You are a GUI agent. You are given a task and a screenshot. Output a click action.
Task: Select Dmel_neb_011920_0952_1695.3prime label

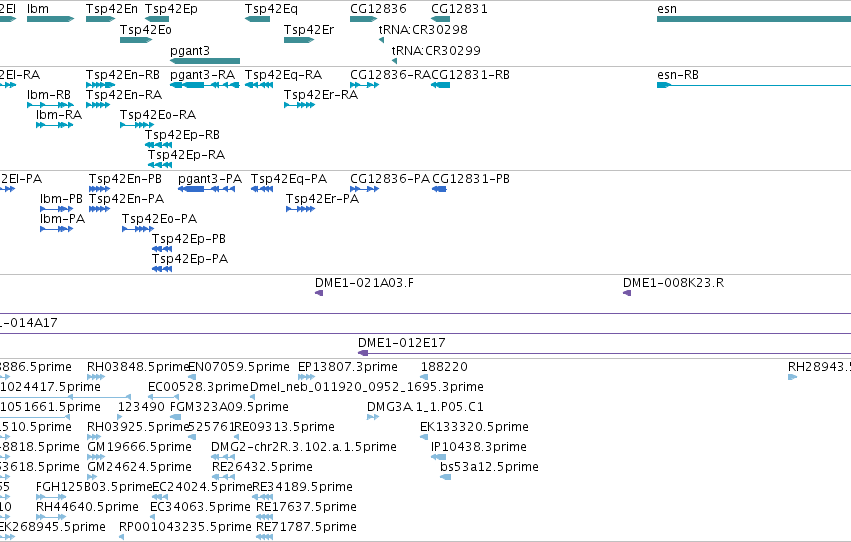click(x=367, y=387)
